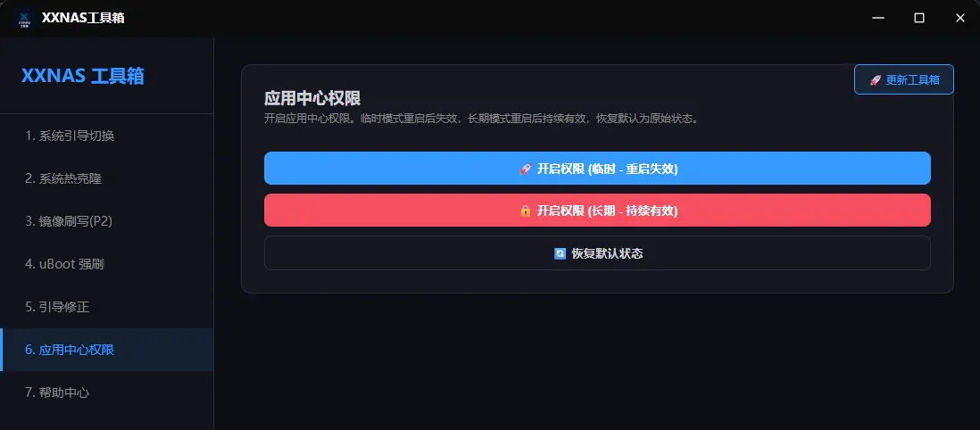Click the 恢复默认状态 button

[x=597, y=253]
